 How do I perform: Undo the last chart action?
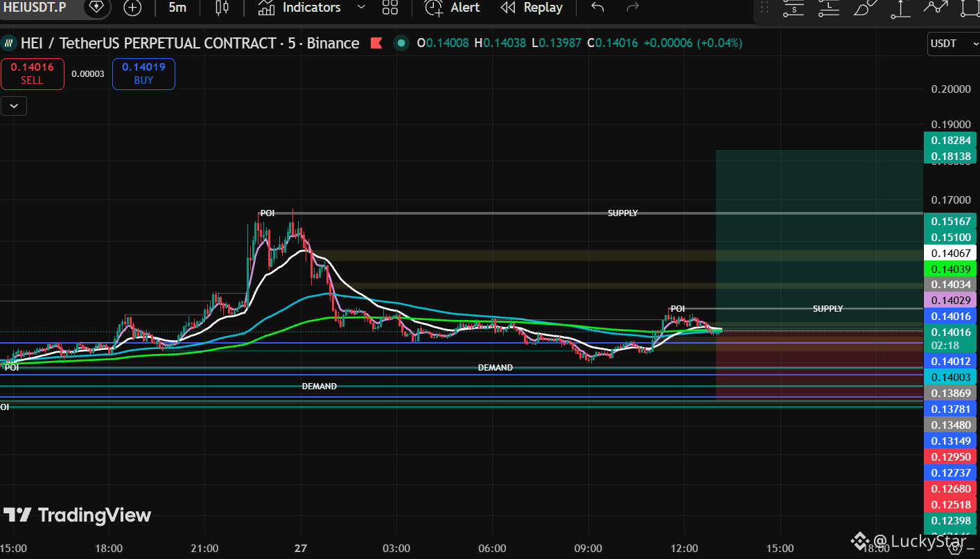[597, 8]
